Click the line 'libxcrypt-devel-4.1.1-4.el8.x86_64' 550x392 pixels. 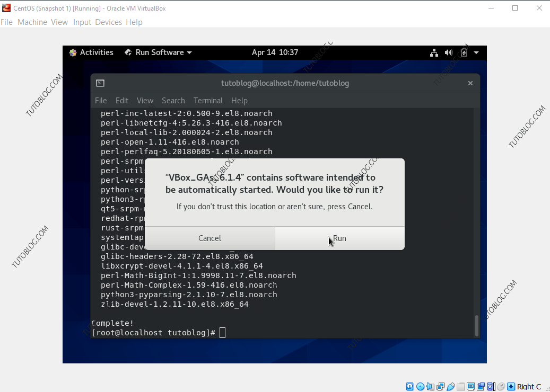click(x=182, y=266)
